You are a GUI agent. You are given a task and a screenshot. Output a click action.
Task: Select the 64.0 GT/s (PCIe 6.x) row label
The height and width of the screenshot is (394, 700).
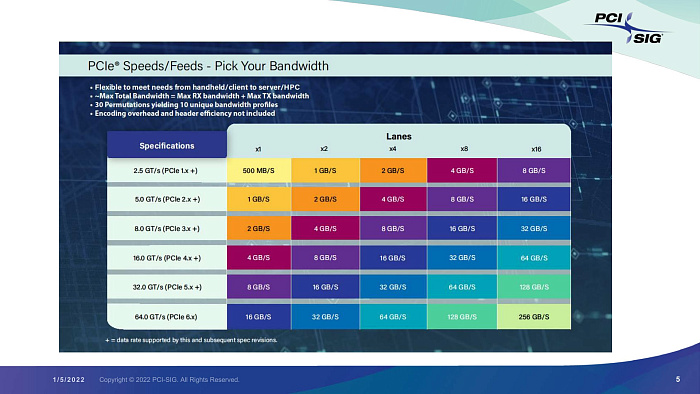[166, 317]
